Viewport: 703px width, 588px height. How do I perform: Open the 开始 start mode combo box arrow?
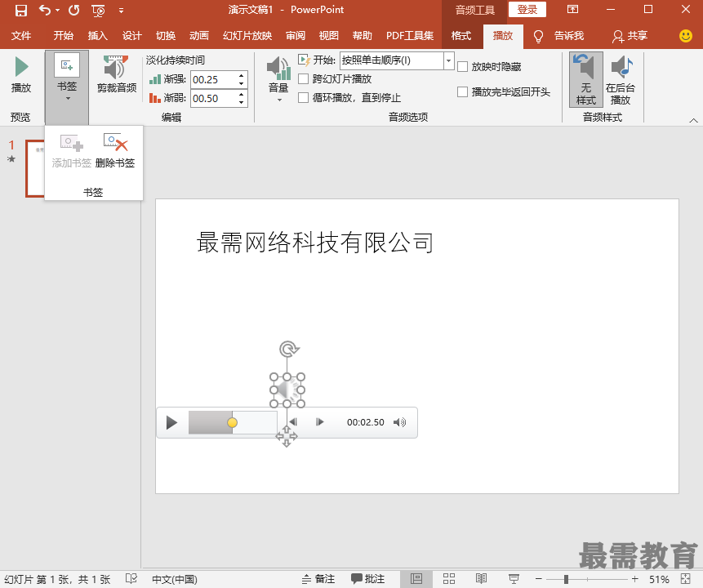coord(448,60)
